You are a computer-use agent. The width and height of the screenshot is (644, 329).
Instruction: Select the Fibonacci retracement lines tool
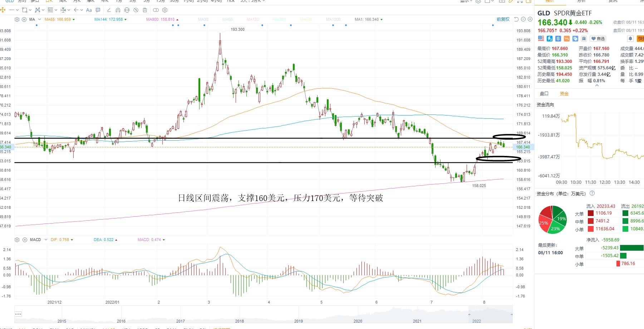(x=50, y=10)
